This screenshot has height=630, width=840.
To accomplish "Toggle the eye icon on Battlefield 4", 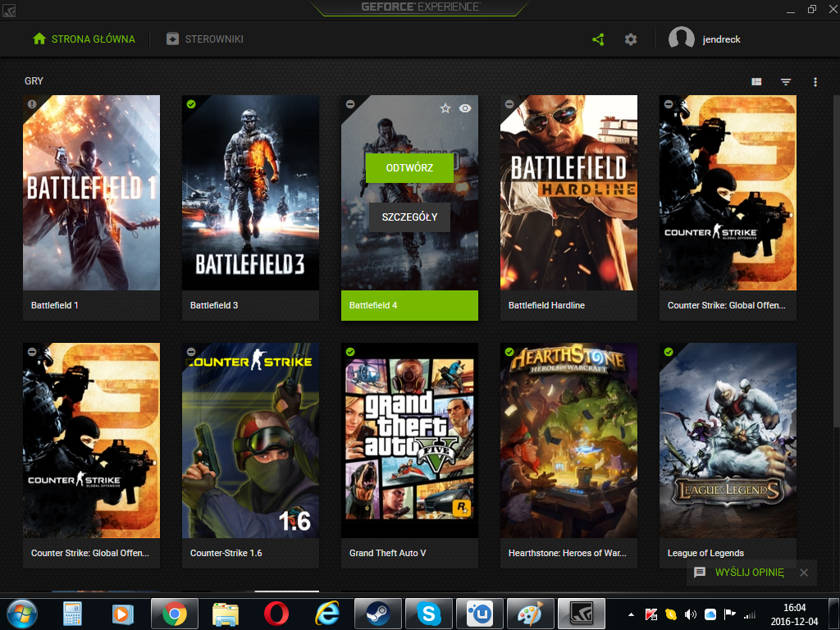I will [x=465, y=108].
